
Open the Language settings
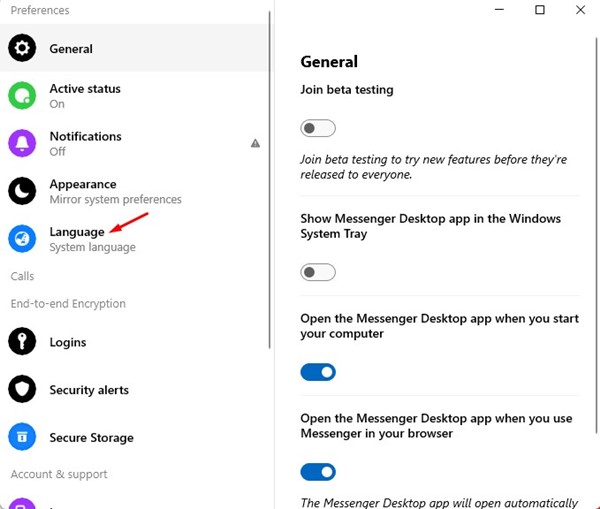point(134,238)
